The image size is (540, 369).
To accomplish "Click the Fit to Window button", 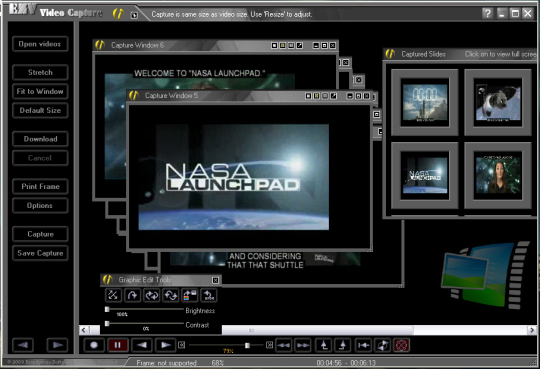I will [x=40, y=91].
